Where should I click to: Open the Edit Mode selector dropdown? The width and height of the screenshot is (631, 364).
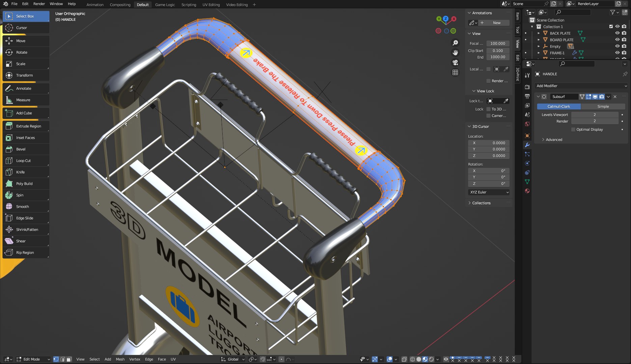coord(33,359)
